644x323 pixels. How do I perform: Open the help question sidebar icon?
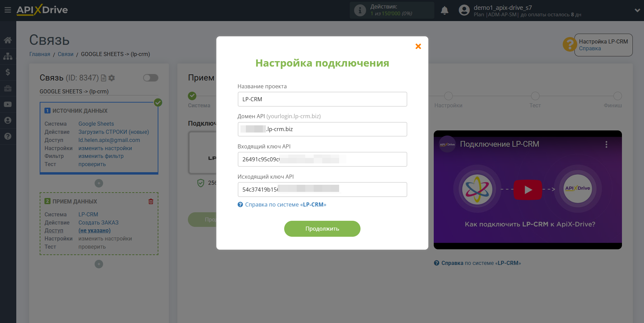pyautogui.click(x=8, y=136)
